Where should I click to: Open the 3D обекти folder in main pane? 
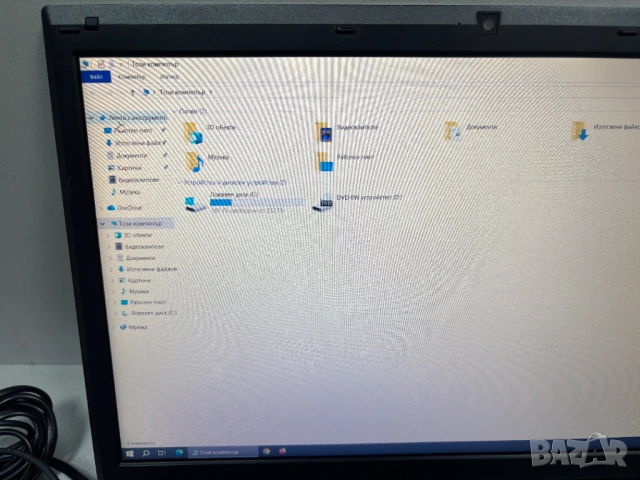(209, 133)
